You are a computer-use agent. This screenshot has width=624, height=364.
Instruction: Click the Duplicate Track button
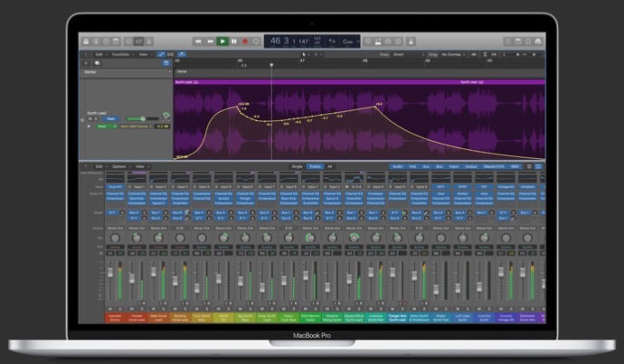coord(97,63)
